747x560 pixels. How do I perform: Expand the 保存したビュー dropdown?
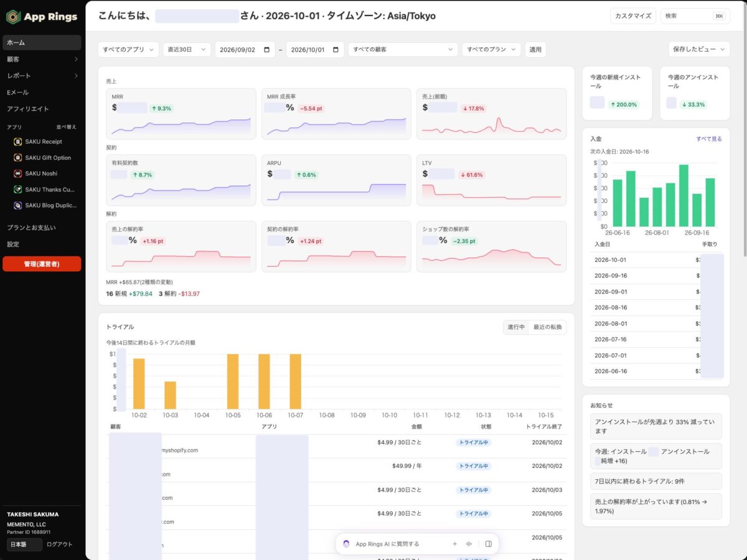(x=699, y=49)
